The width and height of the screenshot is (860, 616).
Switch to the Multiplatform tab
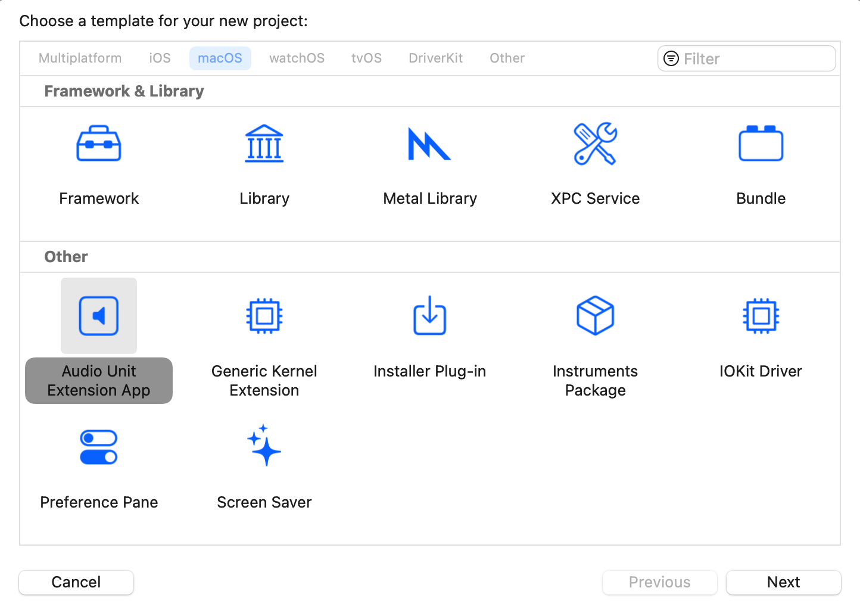tap(80, 58)
